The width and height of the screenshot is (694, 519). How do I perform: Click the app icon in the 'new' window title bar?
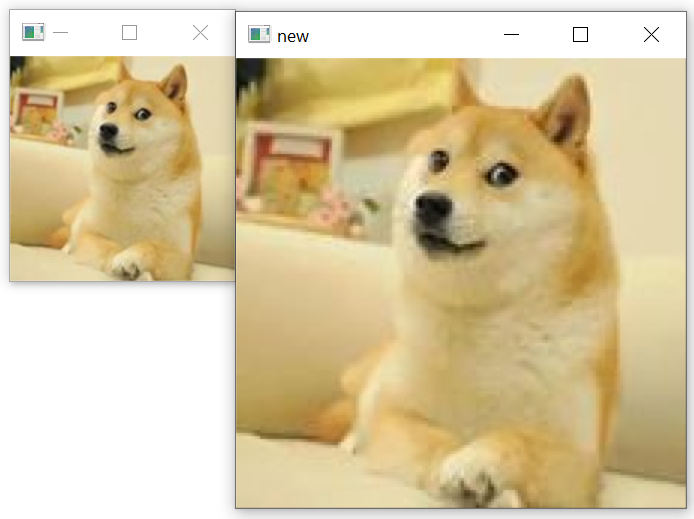[259, 34]
